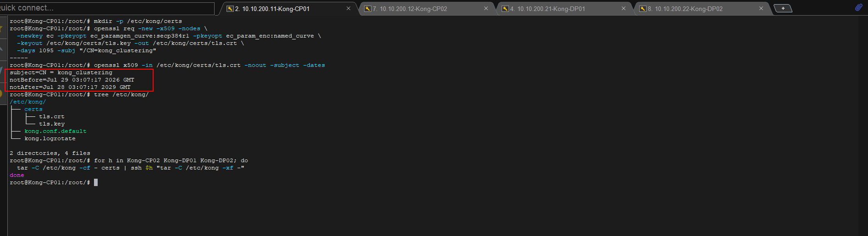Click the terminal cursor at the last prompt
The width and height of the screenshot is (868, 236).
tap(96, 182)
